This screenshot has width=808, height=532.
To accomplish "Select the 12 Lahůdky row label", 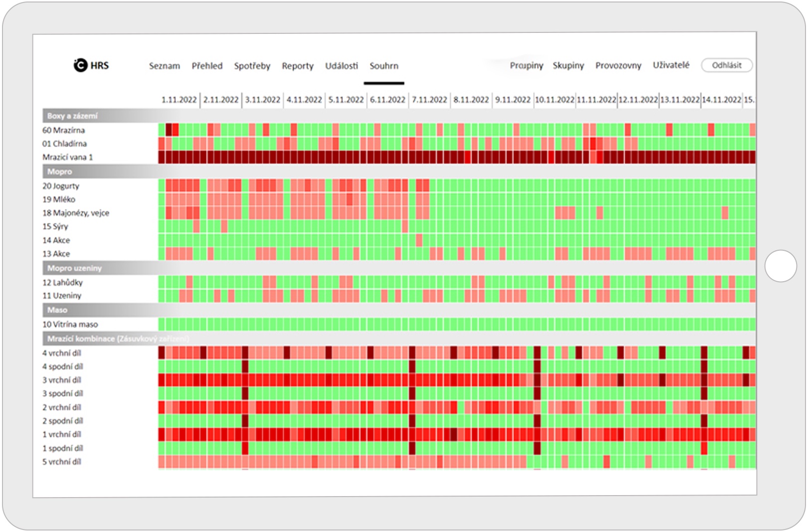I will coord(62,283).
